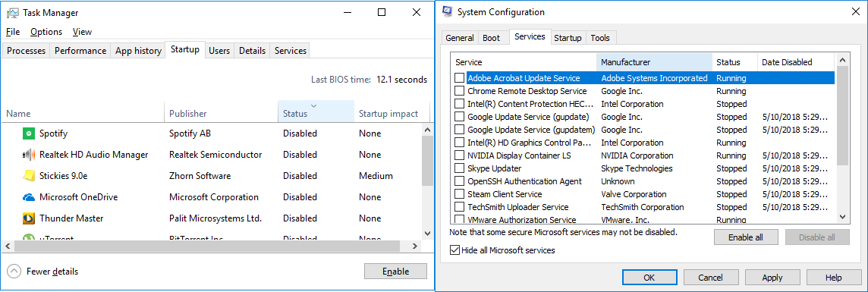Switch to the Processes tab
Screen dimensions: 868x292
point(26,50)
